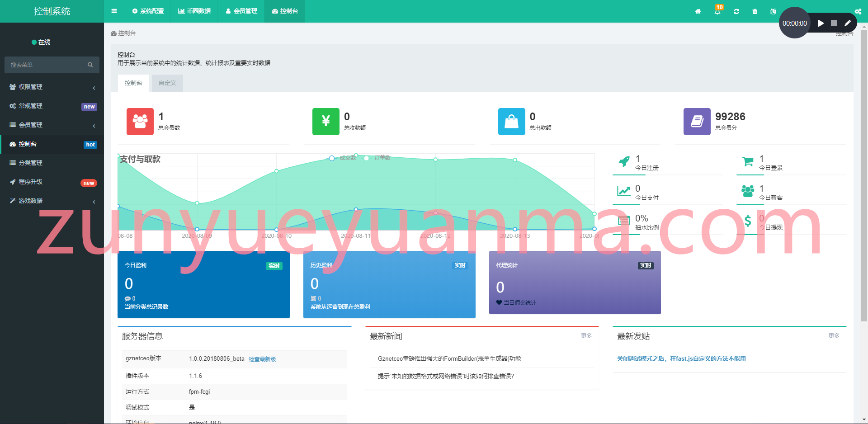Expand the 权限管理 sidebar menu
Image resolution: width=868 pixels, height=424 pixels.
pyautogui.click(x=52, y=87)
